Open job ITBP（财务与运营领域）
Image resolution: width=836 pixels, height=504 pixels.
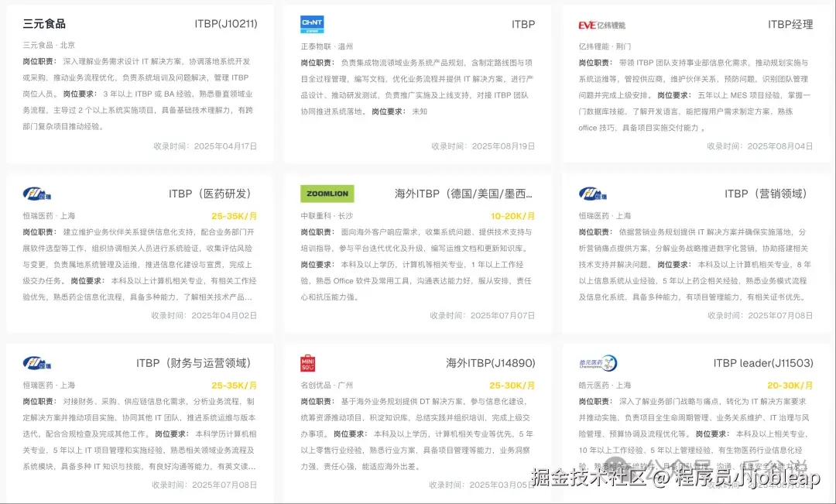pyautogui.click(x=194, y=363)
